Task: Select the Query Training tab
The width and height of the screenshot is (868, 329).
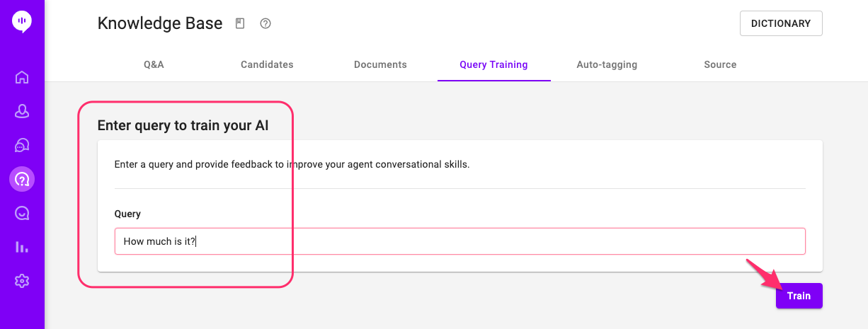Action: 493,64
